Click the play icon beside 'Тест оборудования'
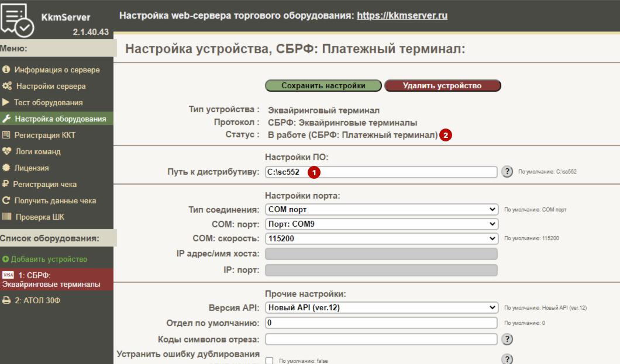620x364 pixels. (5, 102)
